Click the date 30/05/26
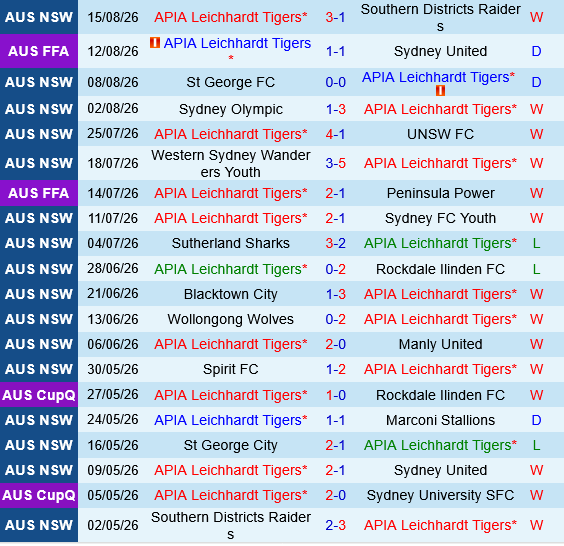The image size is (564, 546). pos(113,369)
